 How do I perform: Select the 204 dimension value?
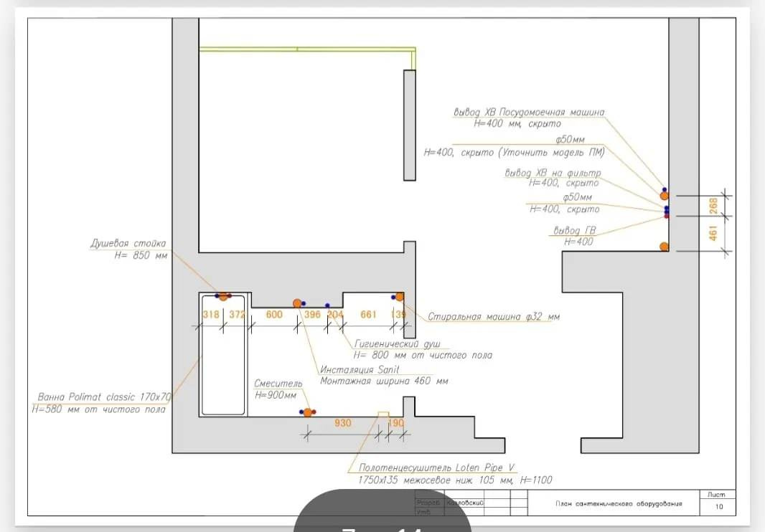(x=335, y=315)
